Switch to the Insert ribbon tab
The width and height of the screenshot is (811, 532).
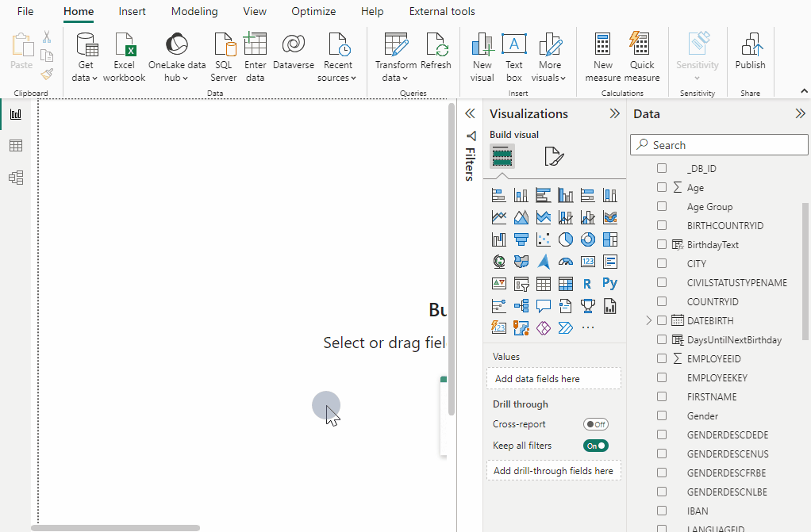[132, 11]
